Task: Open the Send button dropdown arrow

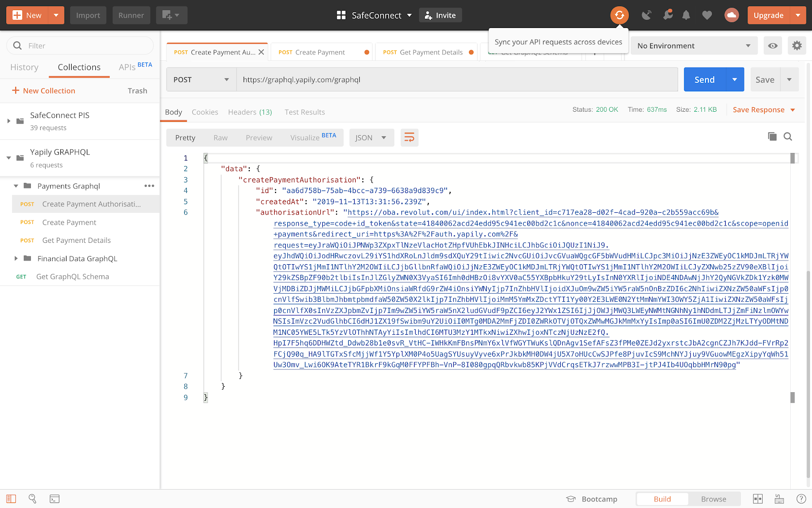Action: click(x=735, y=80)
